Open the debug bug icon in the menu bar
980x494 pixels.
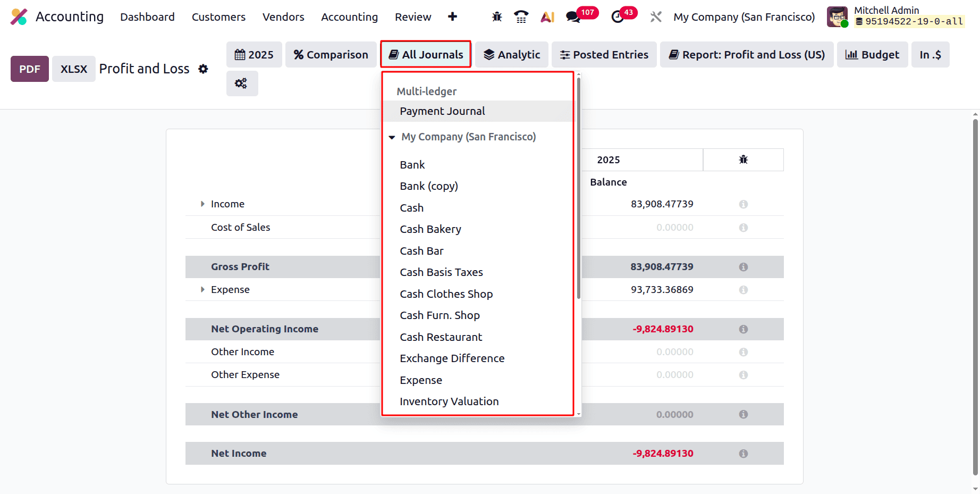point(496,16)
